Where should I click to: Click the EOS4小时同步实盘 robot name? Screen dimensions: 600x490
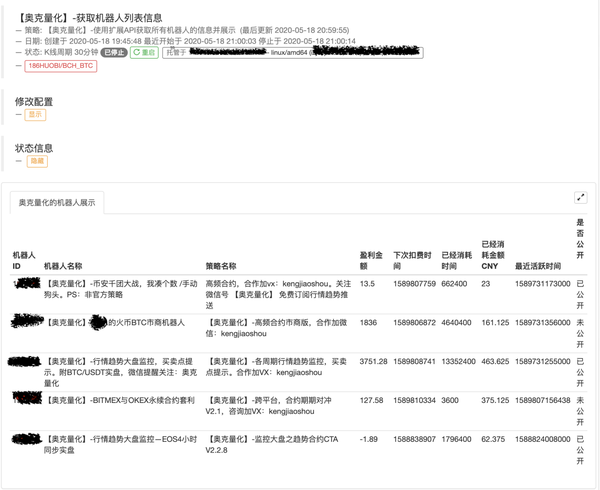(120, 444)
